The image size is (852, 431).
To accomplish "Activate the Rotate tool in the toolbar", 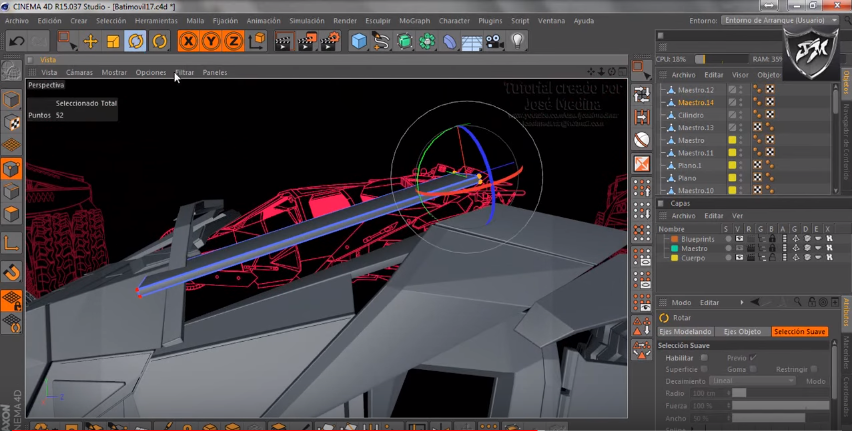I will coord(136,41).
